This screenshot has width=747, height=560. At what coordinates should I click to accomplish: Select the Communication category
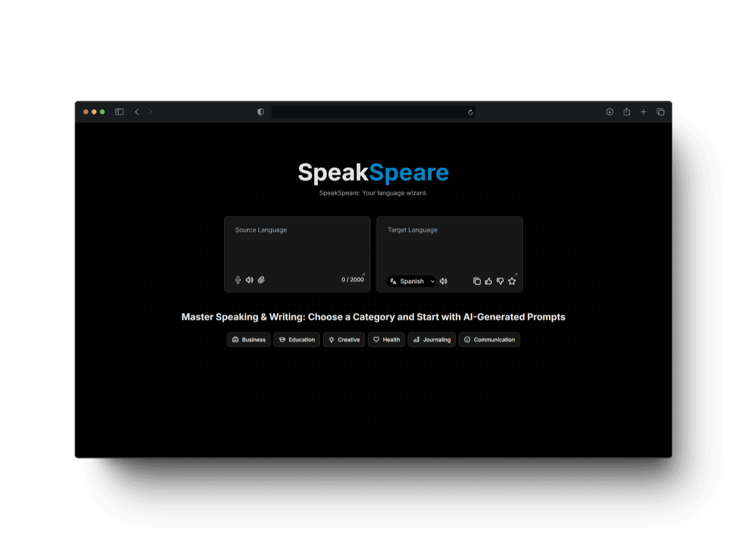489,340
